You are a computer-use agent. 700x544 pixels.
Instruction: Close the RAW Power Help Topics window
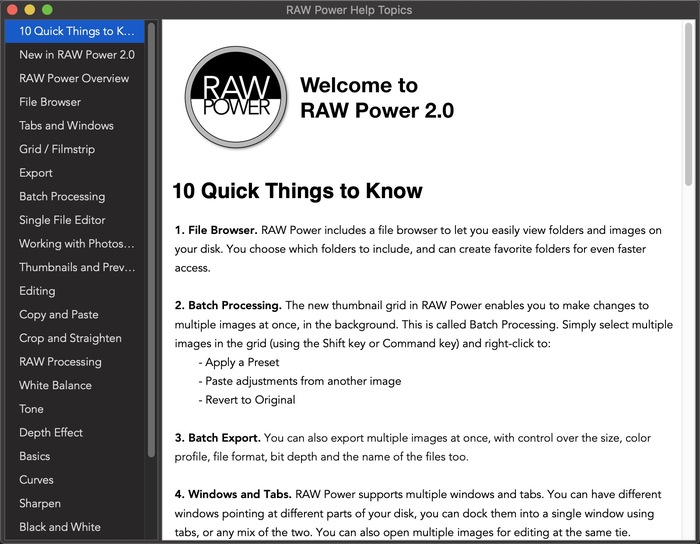click(x=12, y=9)
